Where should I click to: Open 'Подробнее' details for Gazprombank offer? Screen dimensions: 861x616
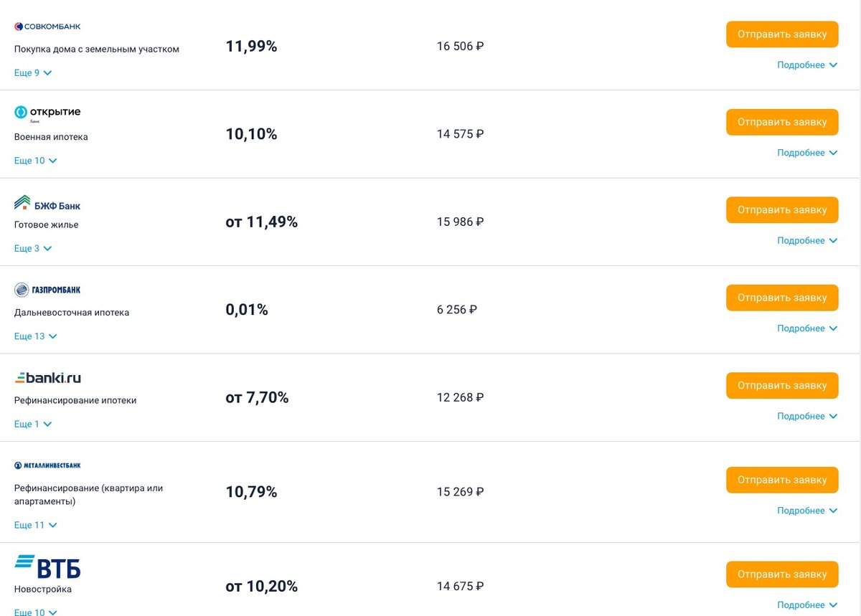coord(807,328)
